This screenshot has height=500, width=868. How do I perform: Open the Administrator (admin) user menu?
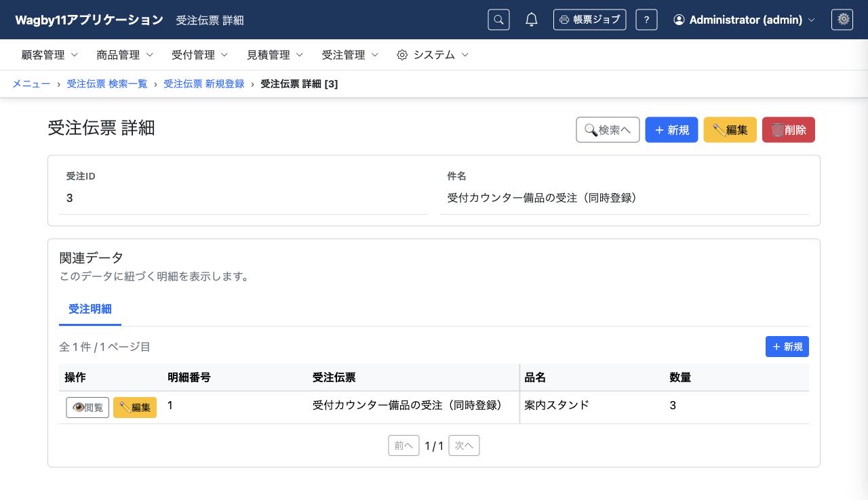point(744,20)
